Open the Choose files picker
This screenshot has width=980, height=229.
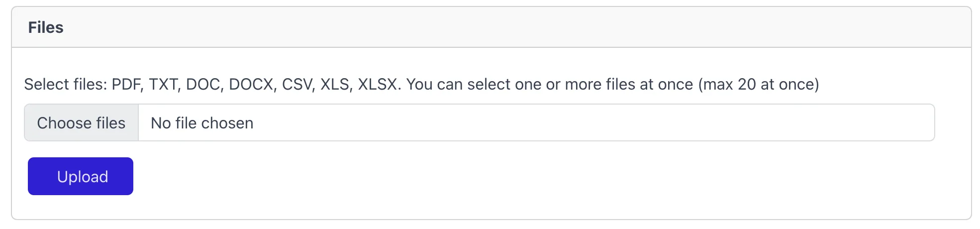pyautogui.click(x=82, y=123)
